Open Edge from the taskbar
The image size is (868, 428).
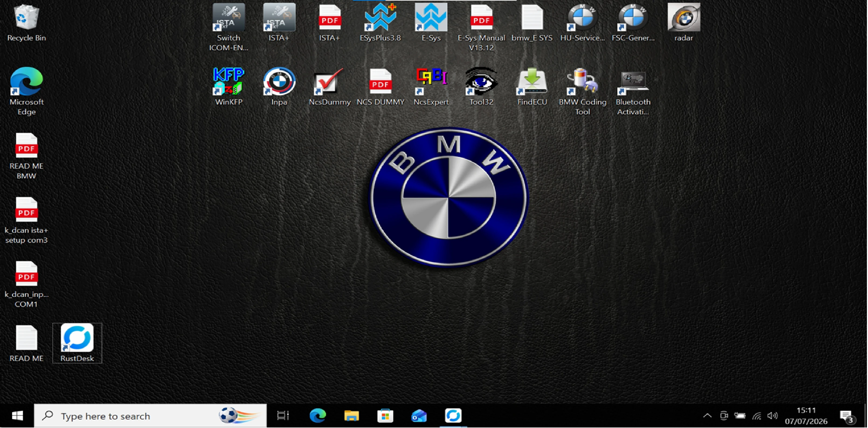318,416
